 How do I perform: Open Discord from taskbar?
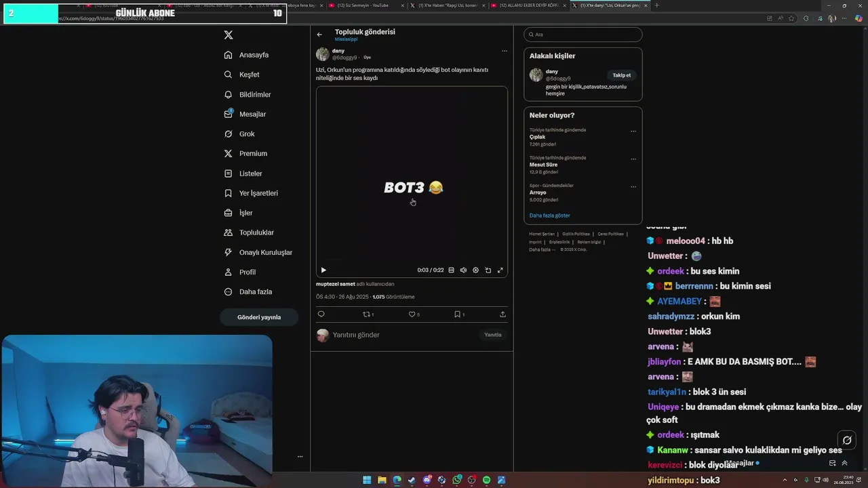pos(427,480)
